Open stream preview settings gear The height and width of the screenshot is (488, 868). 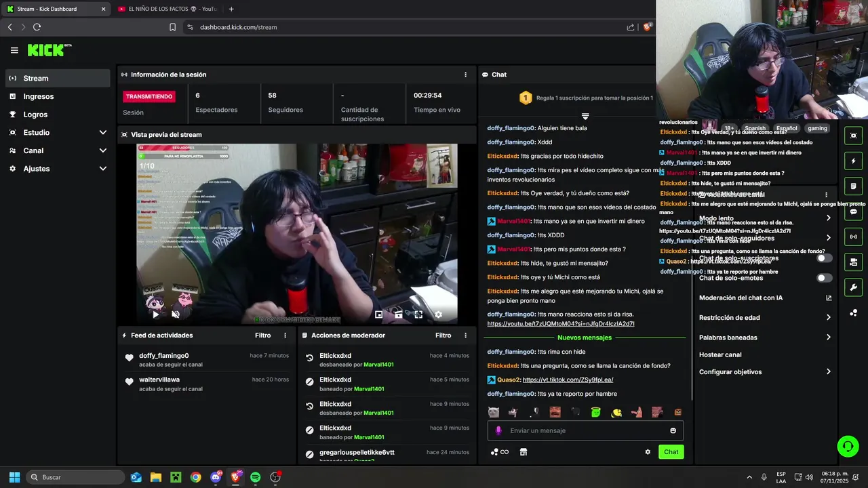tap(438, 314)
